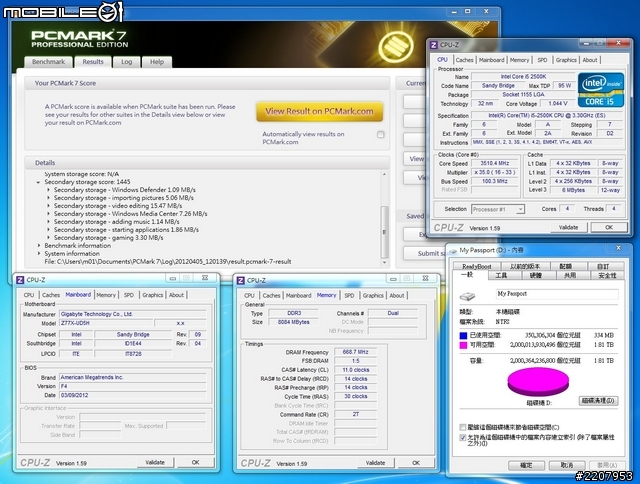This screenshot has width=640, height=484.
Task: Open Graphics tab in the Mainboard CPU-Z window
Action: pos(153,295)
